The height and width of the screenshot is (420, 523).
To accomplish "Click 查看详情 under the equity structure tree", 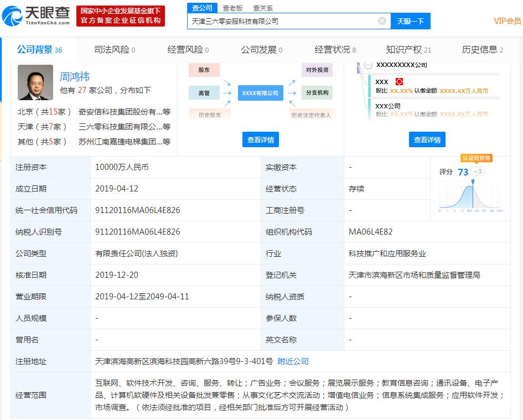I will point(427,140).
